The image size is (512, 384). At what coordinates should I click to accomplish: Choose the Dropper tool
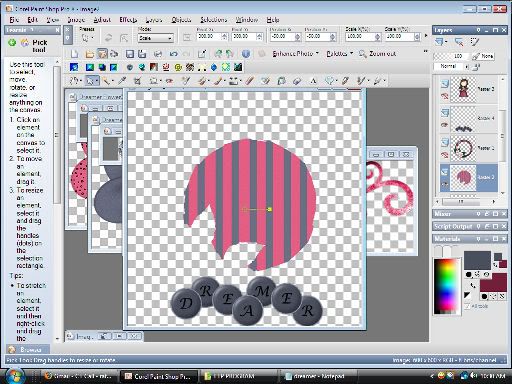click(x=122, y=81)
